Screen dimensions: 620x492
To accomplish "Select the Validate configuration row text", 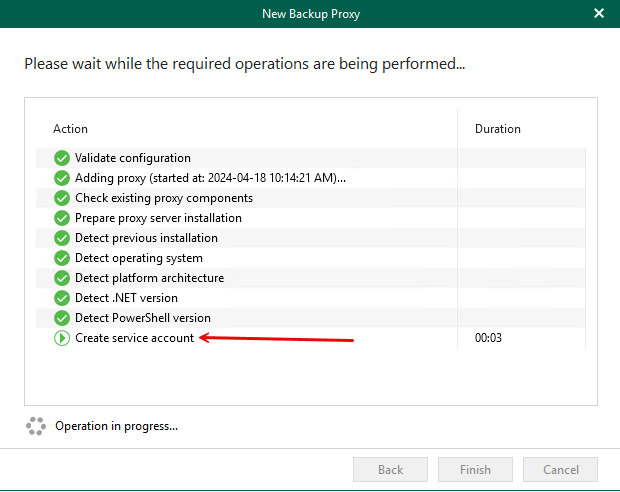I will click(132, 158).
